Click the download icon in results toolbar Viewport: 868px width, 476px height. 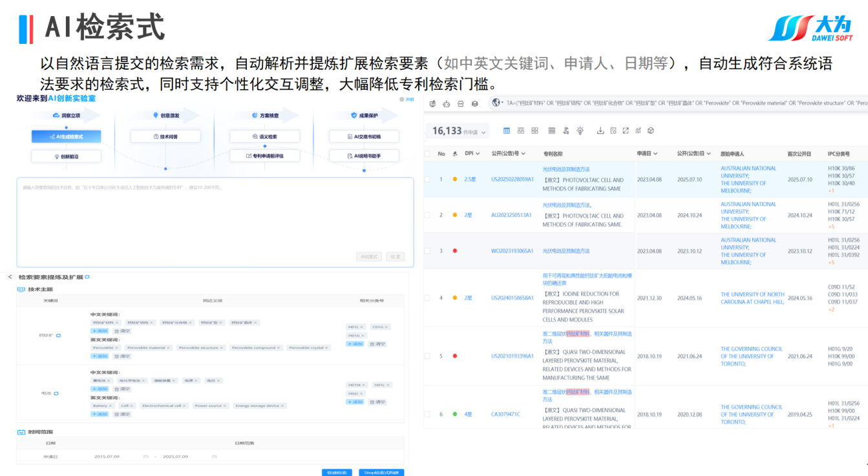click(600, 130)
